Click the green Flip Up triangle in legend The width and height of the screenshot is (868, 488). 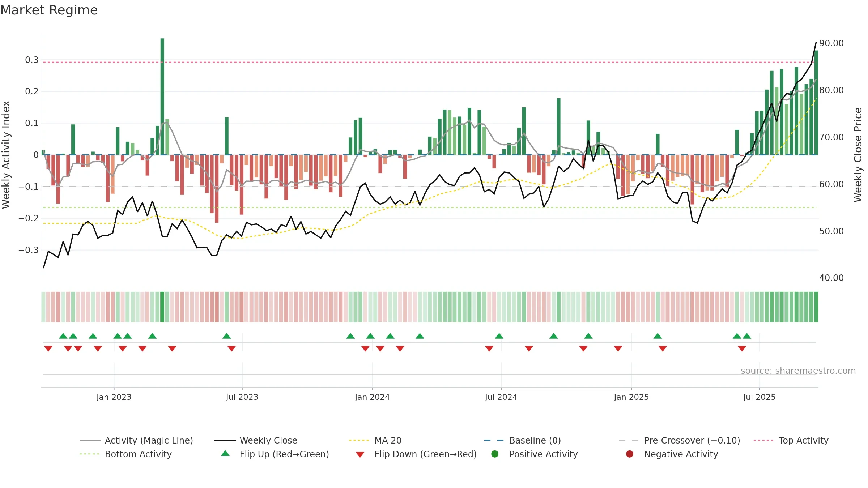tap(225, 453)
